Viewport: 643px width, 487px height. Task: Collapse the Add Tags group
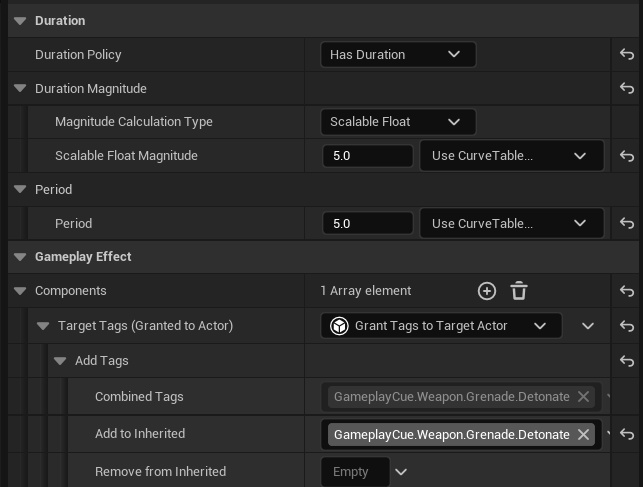(60, 361)
